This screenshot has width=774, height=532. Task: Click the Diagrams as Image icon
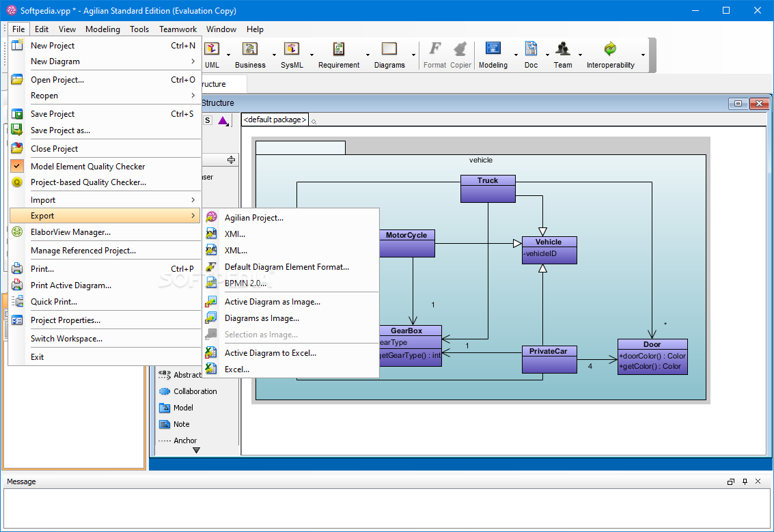pos(211,318)
